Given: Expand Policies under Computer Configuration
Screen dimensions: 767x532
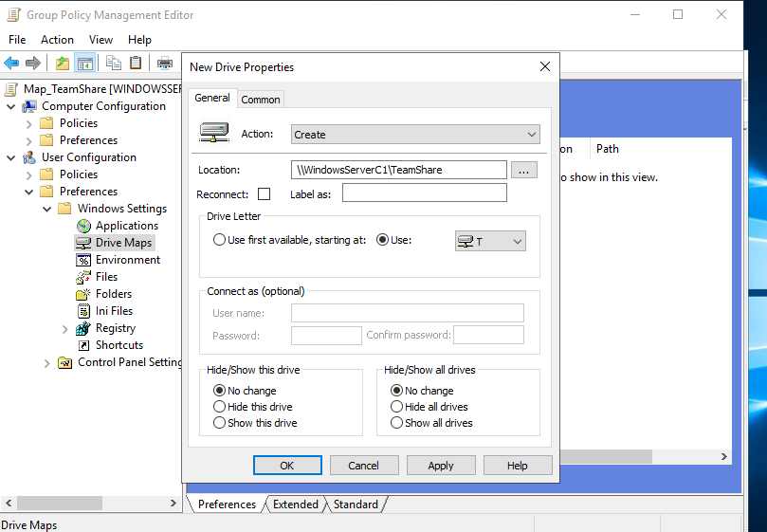Looking at the screenshot, I should click(28, 123).
